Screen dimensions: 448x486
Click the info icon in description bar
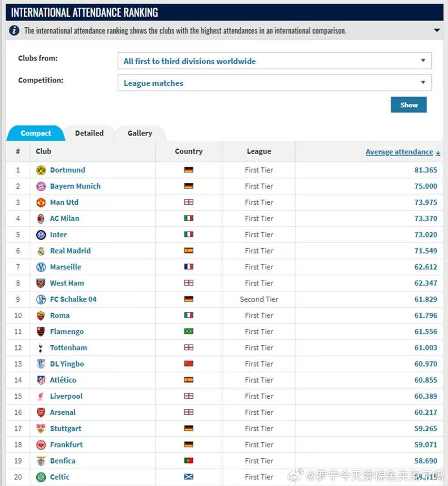(14, 30)
